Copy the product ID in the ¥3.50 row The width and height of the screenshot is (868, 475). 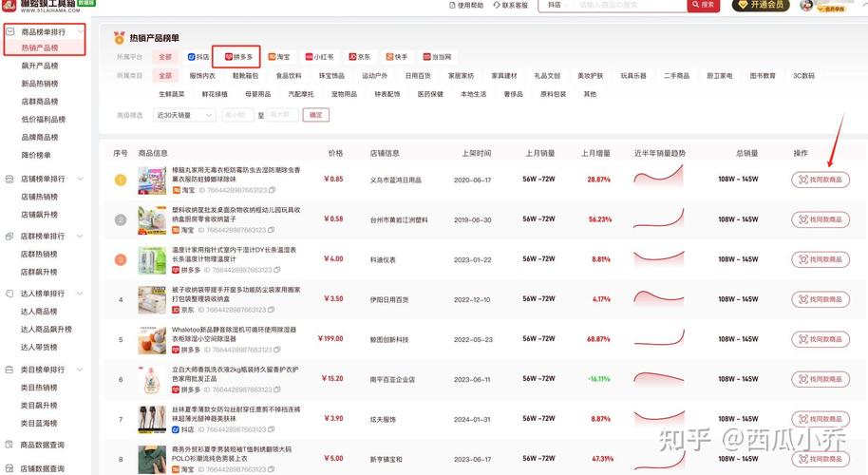tap(272, 310)
